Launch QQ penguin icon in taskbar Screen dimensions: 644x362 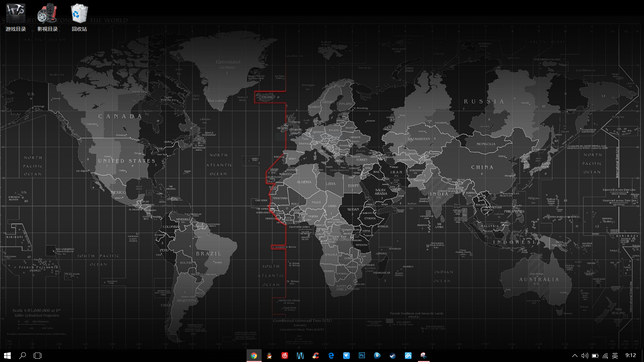click(x=269, y=356)
